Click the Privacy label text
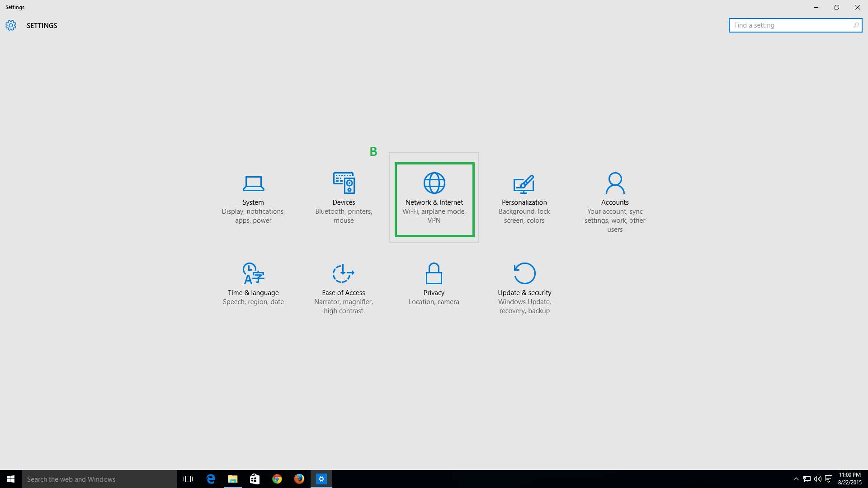The width and height of the screenshot is (868, 488). pos(434,293)
